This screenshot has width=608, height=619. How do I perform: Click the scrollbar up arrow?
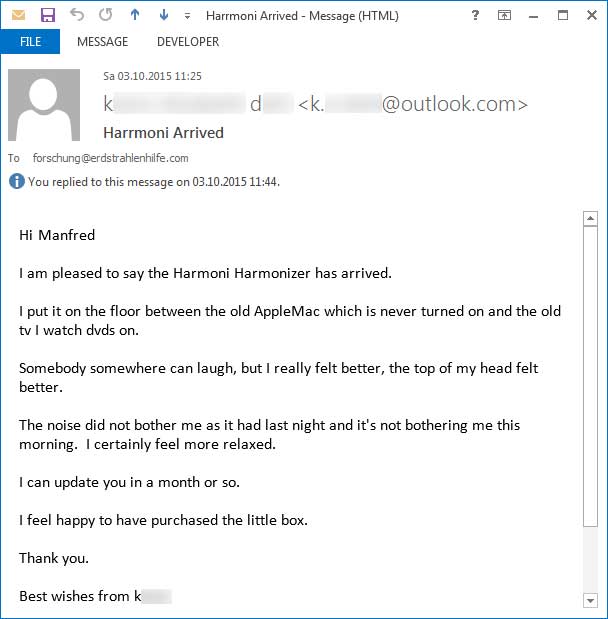[591, 218]
